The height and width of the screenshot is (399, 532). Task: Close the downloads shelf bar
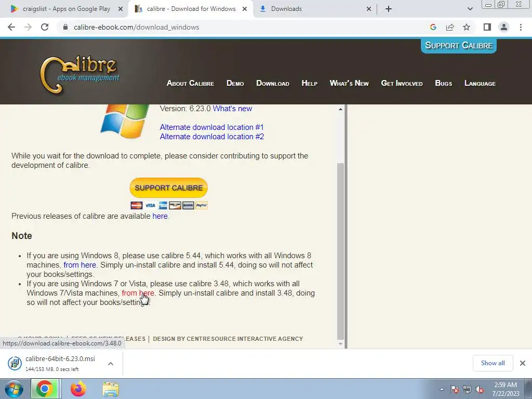click(x=523, y=363)
